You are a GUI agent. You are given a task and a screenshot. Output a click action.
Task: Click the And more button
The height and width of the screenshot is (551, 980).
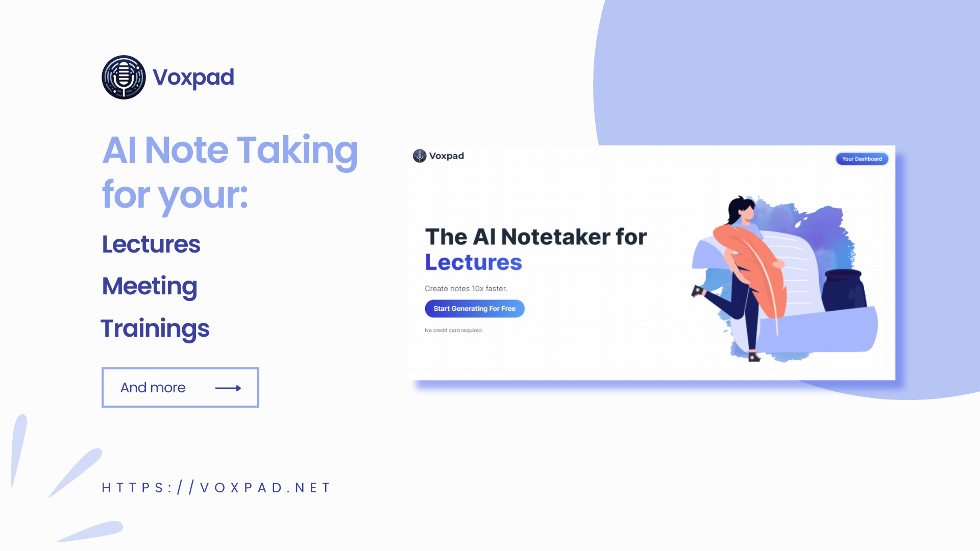coord(180,388)
